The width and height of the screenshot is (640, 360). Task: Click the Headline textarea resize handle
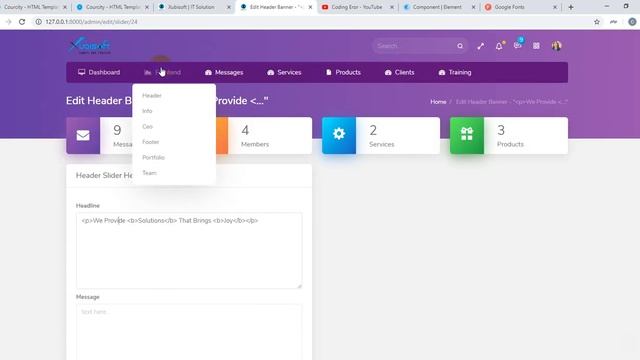(x=300, y=286)
